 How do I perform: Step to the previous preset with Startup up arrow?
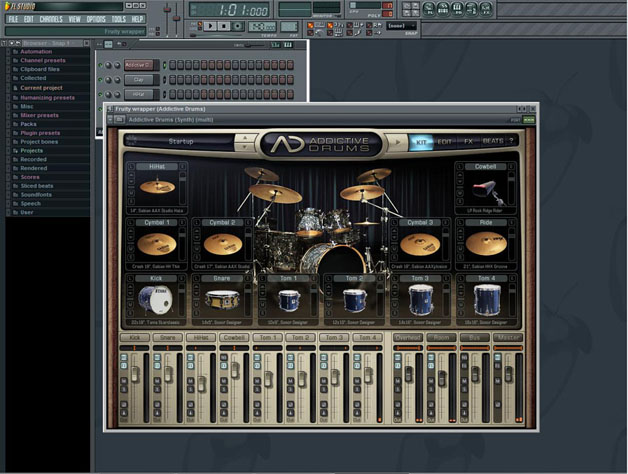tap(245, 138)
